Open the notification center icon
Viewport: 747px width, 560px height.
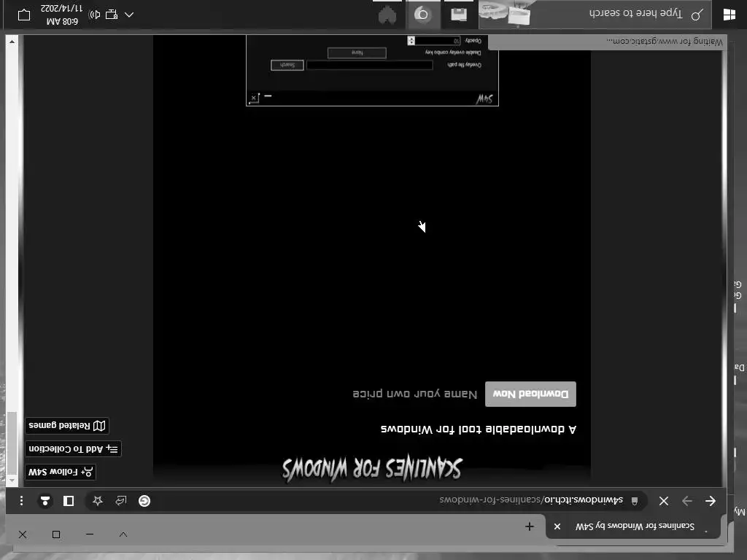(x=24, y=15)
